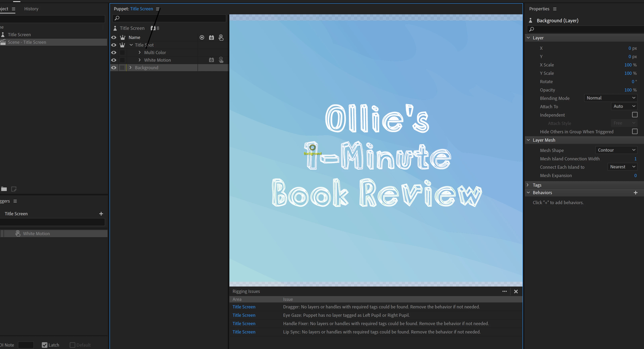Toggle the Latch checkbox
644x349 pixels.
pyautogui.click(x=44, y=345)
